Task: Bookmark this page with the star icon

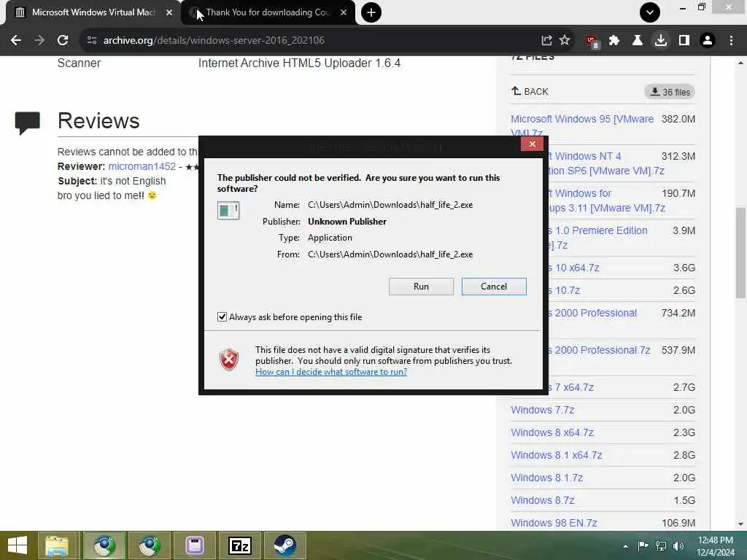Action: point(565,41)
